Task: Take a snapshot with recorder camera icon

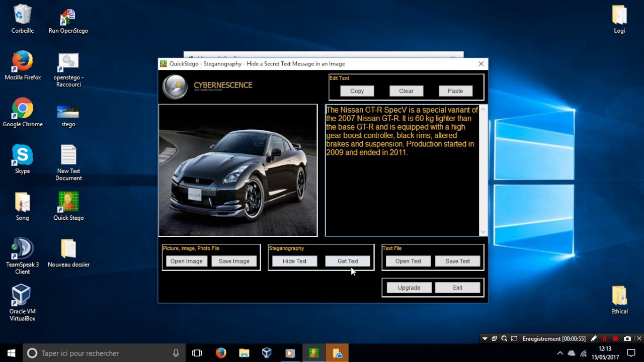Action: pyautogui.click(x=627, y=339)
